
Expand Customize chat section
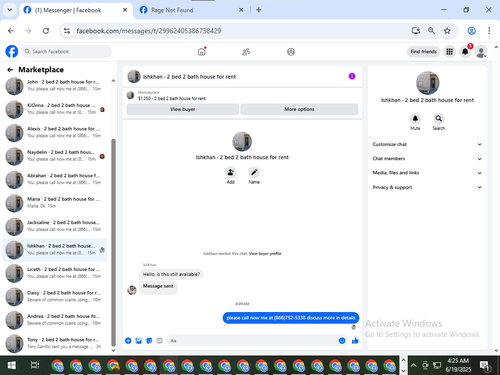[x=427, y=144]
